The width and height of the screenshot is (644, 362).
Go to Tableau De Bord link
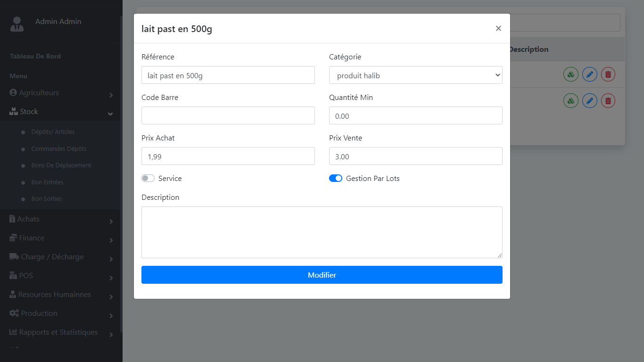(x=35, y=56)
